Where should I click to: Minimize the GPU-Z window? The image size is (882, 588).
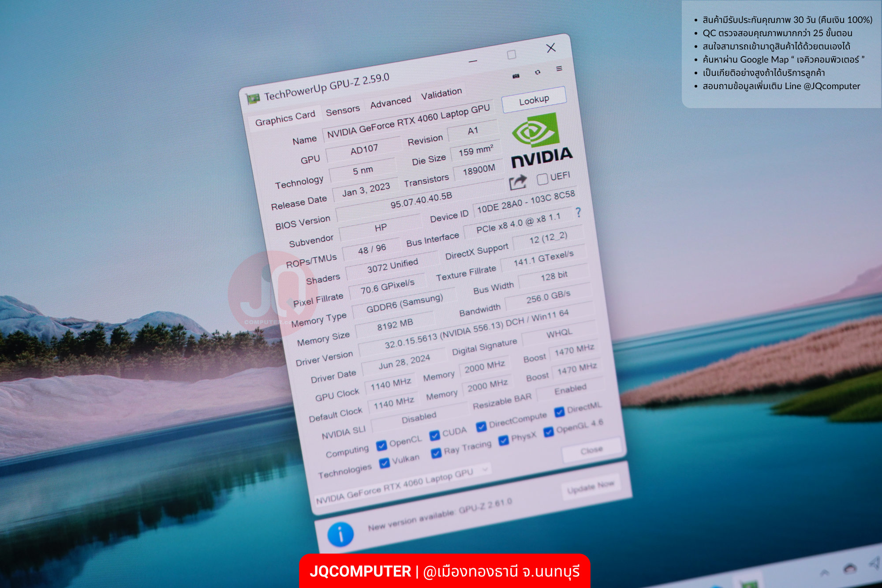(x=473, y=61)
